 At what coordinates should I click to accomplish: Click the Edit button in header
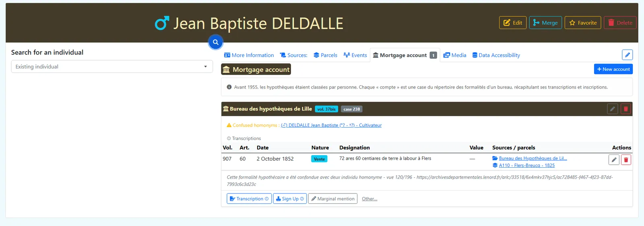(x=512, y=23)
